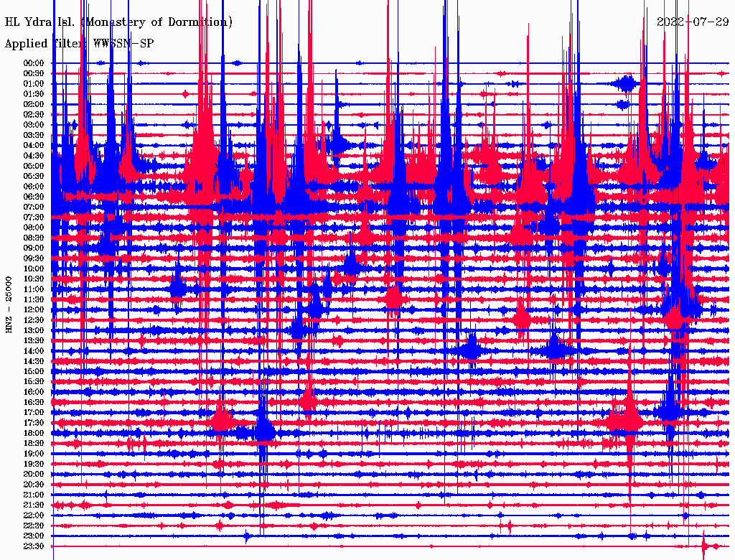The height and width of the screenshot is (560, 735).
Task: Select the 09:30 time label
Action: pos(33,258)
